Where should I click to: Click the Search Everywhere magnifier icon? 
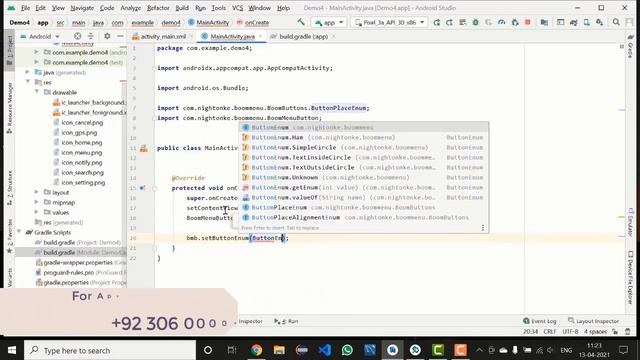tap(616, 22)
